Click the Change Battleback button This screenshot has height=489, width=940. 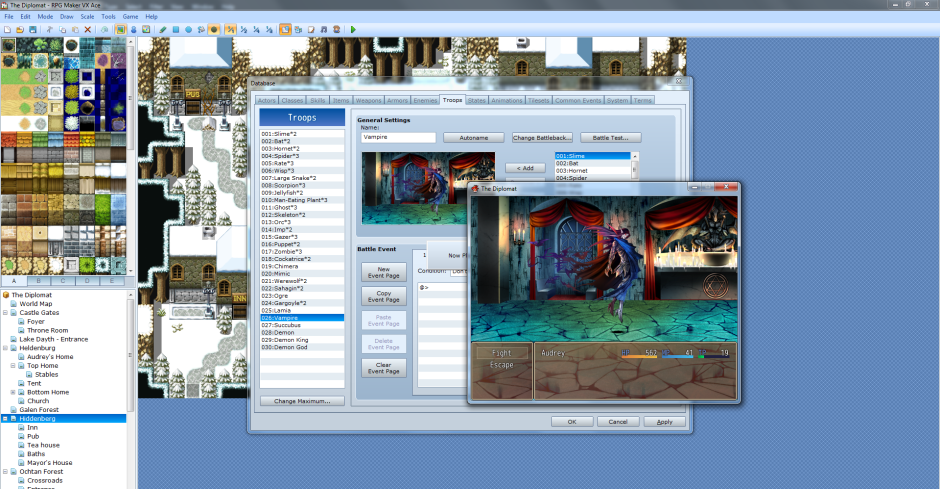click(542, 138)
